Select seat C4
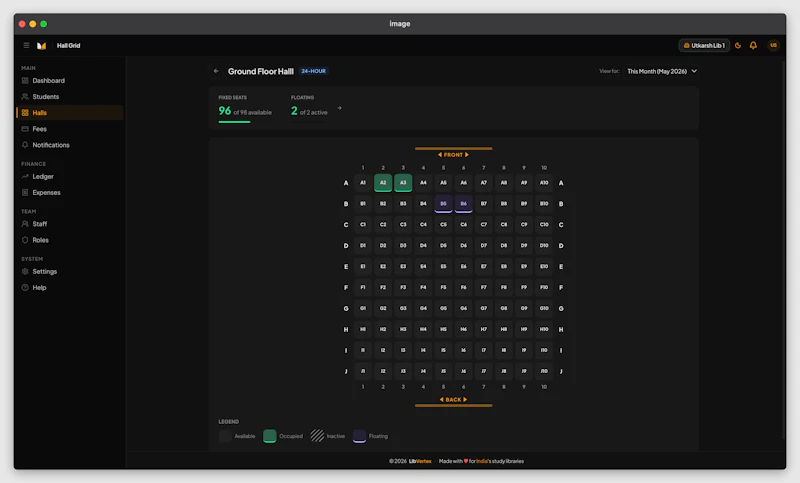800x483 pixels. tap(423, 224)
